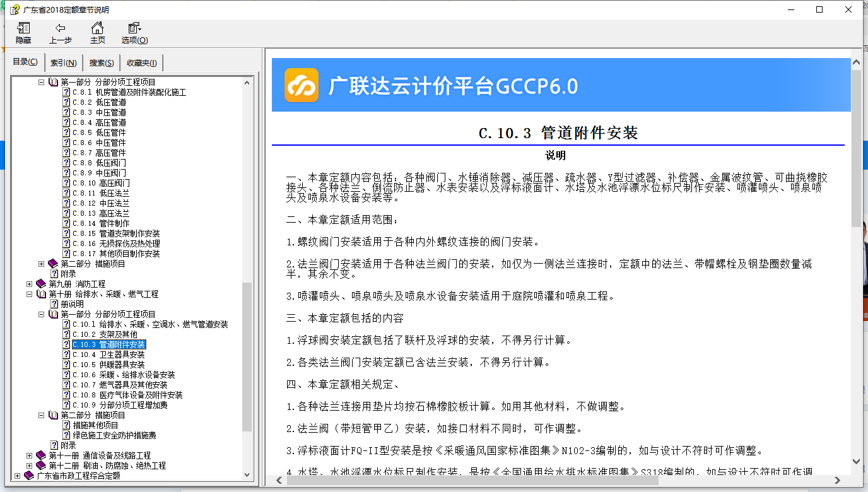Click the book icon for 广东省市政工程综合定额
This screenshot has height=492, width=868.
tap(30, 476)
